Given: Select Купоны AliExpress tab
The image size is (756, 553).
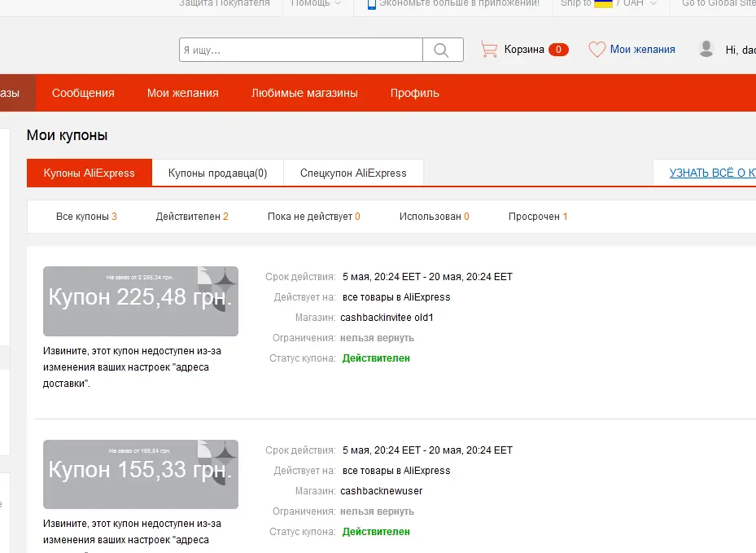Looking at the screenshot, I should (90, 173).
